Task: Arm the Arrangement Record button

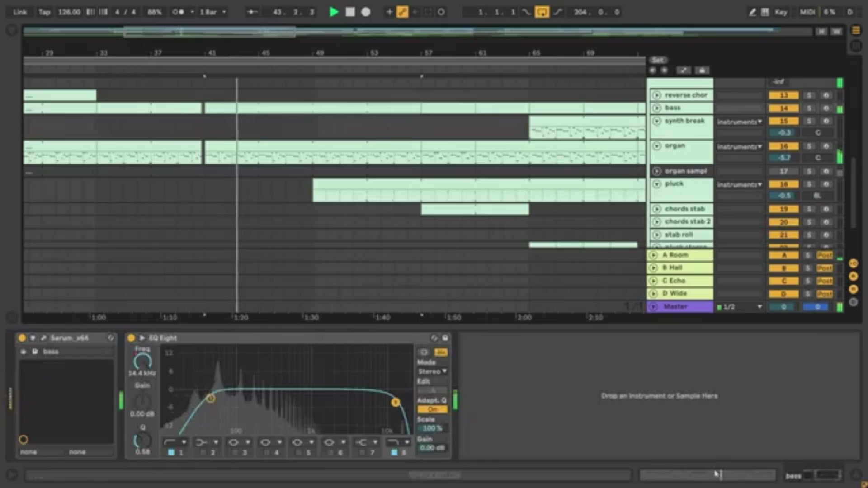Action: (x=366, y=12)
